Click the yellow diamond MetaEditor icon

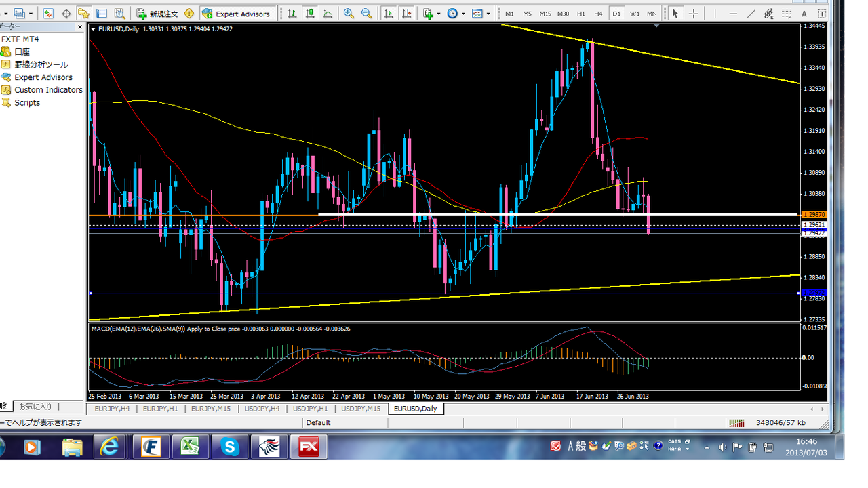point(189,14)
